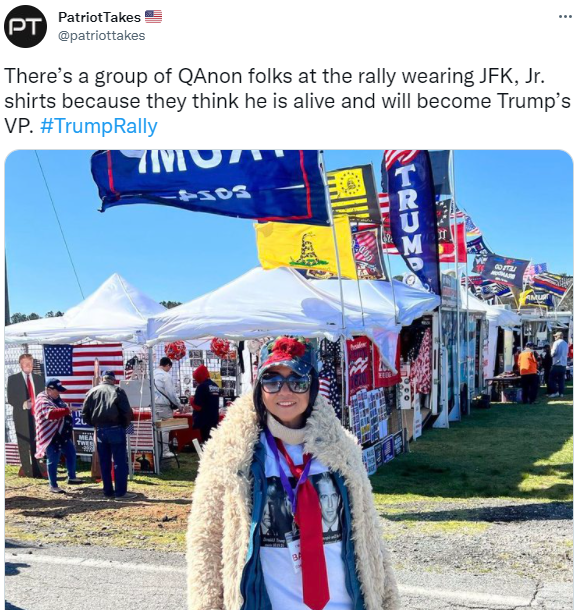The width and height of the screenshot is (578, 610).
Task: Click the rose-decorated cap in photo
Action: [x=287, y=354]
